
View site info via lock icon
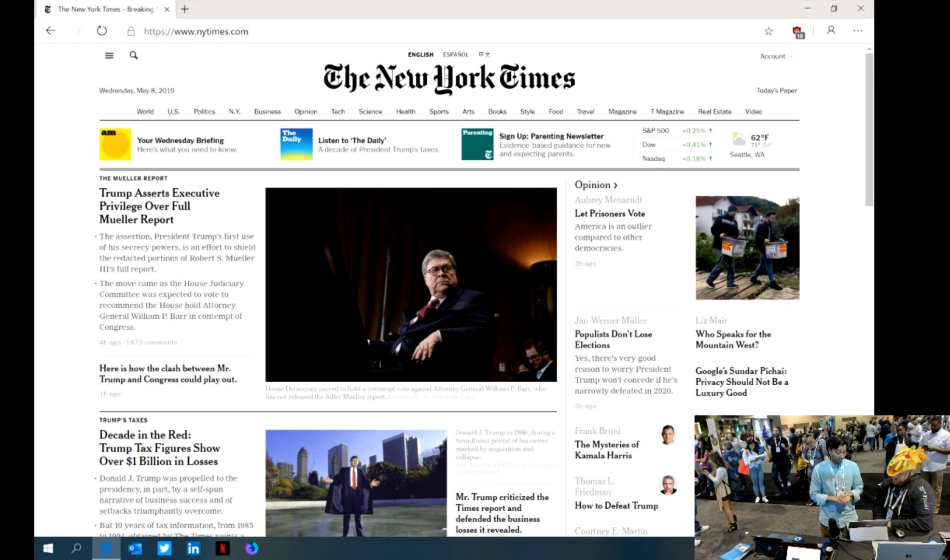[x=131, y=31]
